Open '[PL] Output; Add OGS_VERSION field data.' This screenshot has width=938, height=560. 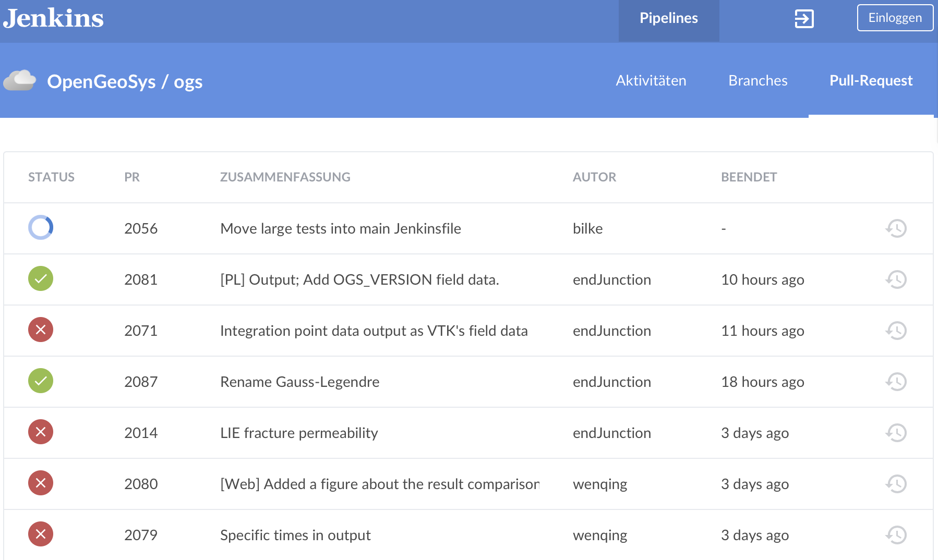pyautogui.click(x=359, y=279)
